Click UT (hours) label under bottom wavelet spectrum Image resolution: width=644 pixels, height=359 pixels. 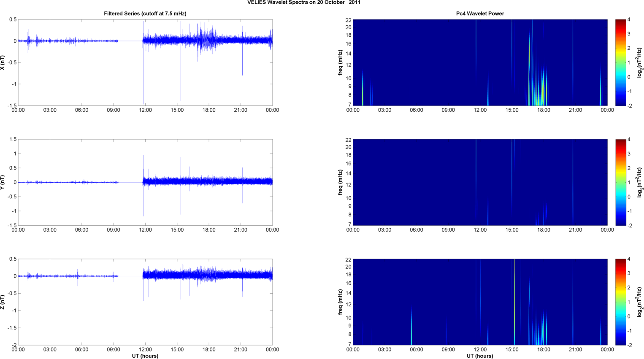point(480,356)
